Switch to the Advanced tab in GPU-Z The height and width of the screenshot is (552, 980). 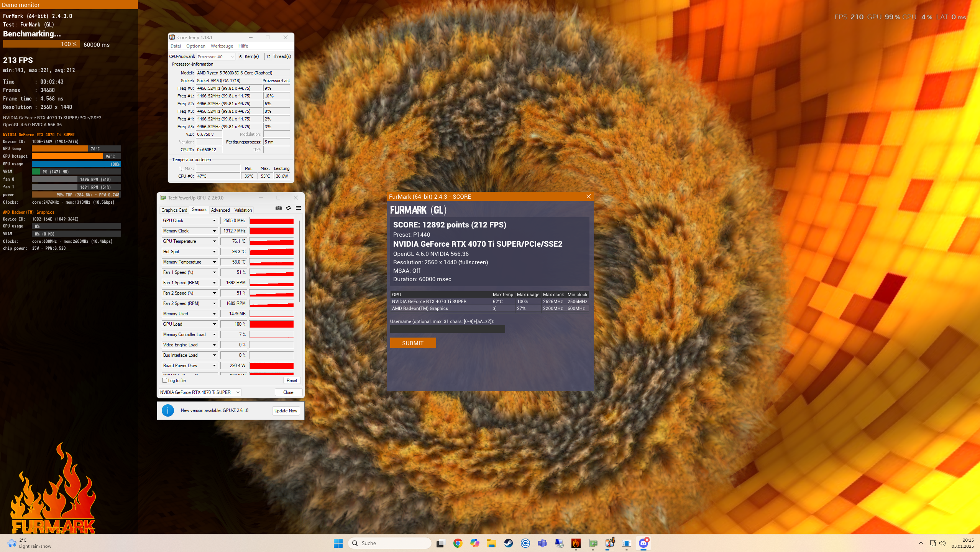tap(220, 210)
